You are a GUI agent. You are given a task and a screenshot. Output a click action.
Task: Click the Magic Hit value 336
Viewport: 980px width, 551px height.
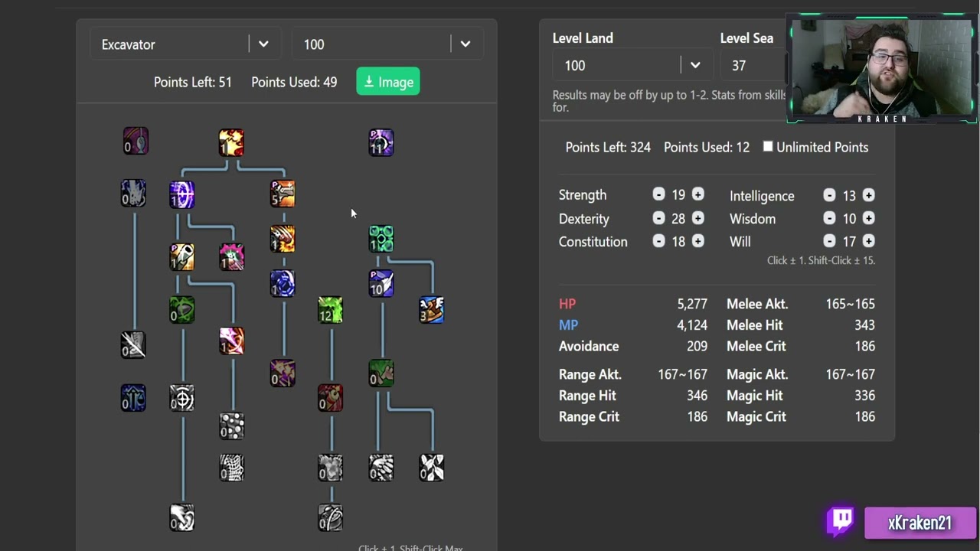click(864, 395)
